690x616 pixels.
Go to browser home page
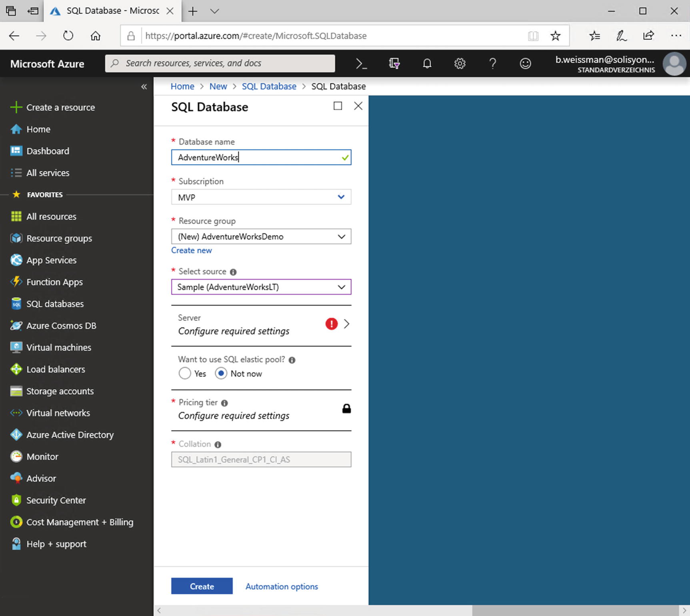point(95,36)
